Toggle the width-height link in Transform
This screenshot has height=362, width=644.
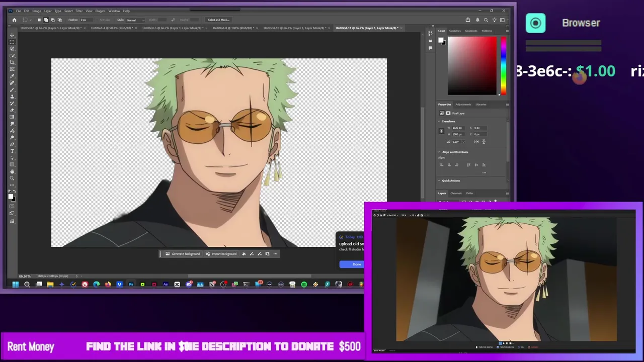(441, 131)
